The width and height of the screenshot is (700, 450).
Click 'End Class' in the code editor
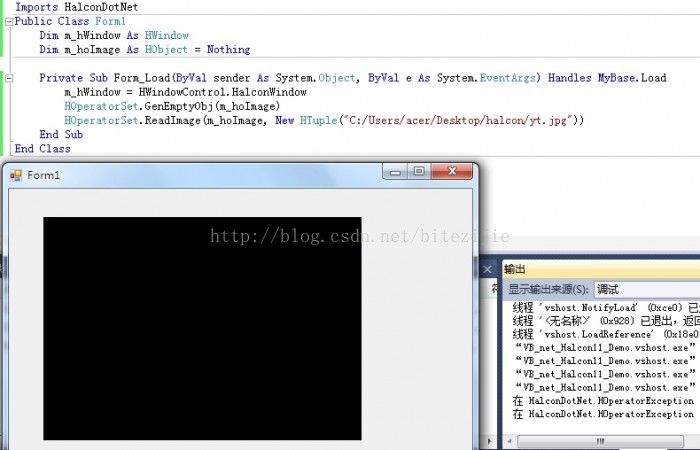pyautogui.click(x=42, y=149)
